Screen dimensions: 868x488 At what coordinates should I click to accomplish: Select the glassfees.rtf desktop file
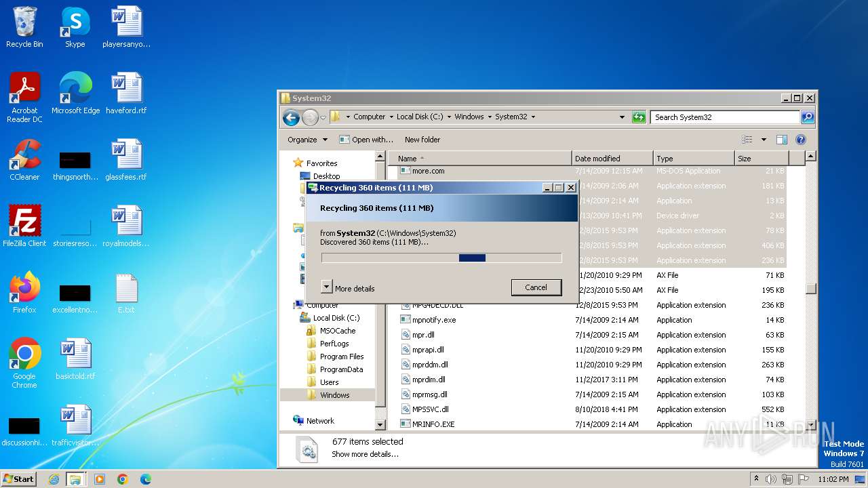[x=126, y=160]
